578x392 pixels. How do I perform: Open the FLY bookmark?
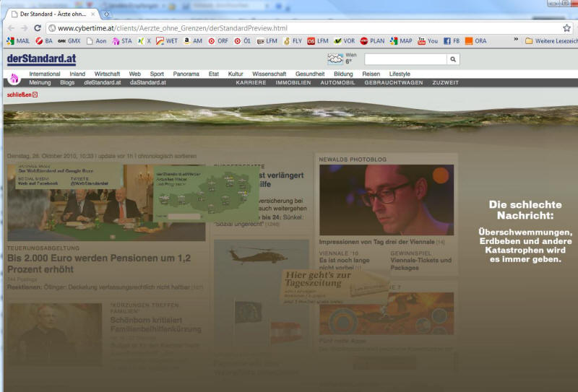click(293, 41)
